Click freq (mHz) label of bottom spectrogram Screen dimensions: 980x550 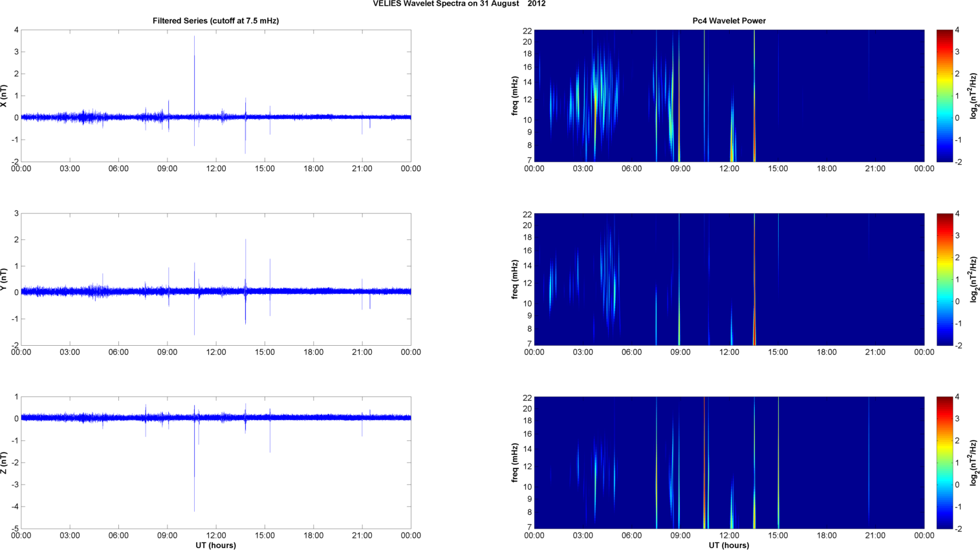point(515,463)
